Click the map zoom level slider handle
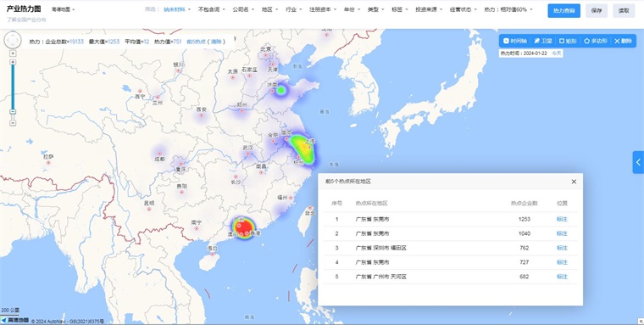This screenshot has height=325, width=644. click(x=13, y=112)
